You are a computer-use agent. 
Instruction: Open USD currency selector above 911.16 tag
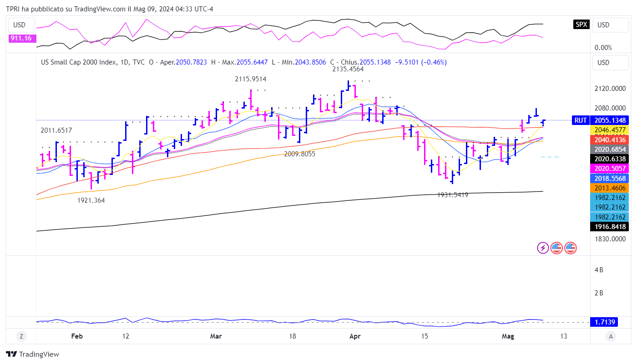coord(20,25)
